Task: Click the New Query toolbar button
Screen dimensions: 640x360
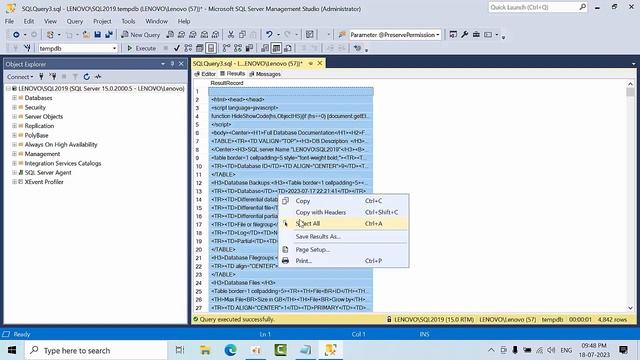Action: click(140, 35)
